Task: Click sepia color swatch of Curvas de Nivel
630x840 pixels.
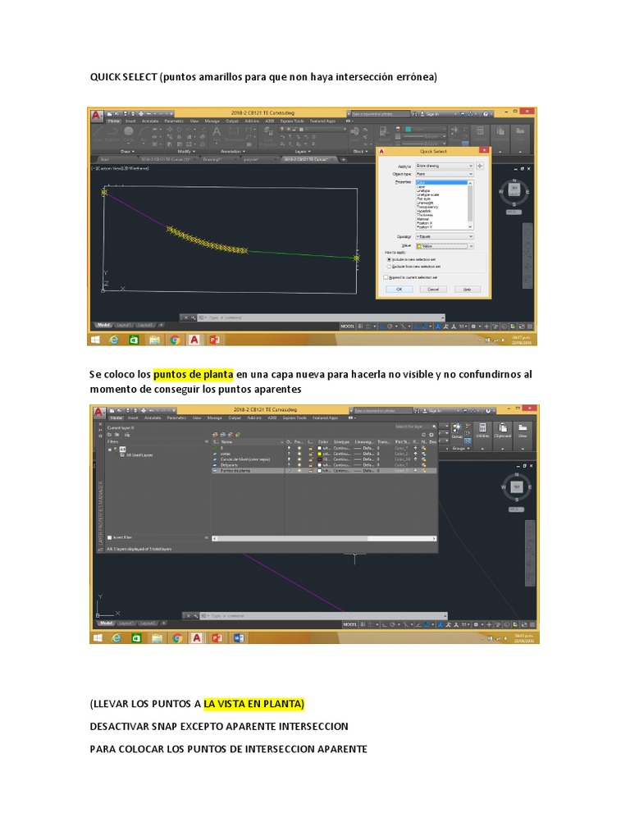Action: [x=320, y=459]
